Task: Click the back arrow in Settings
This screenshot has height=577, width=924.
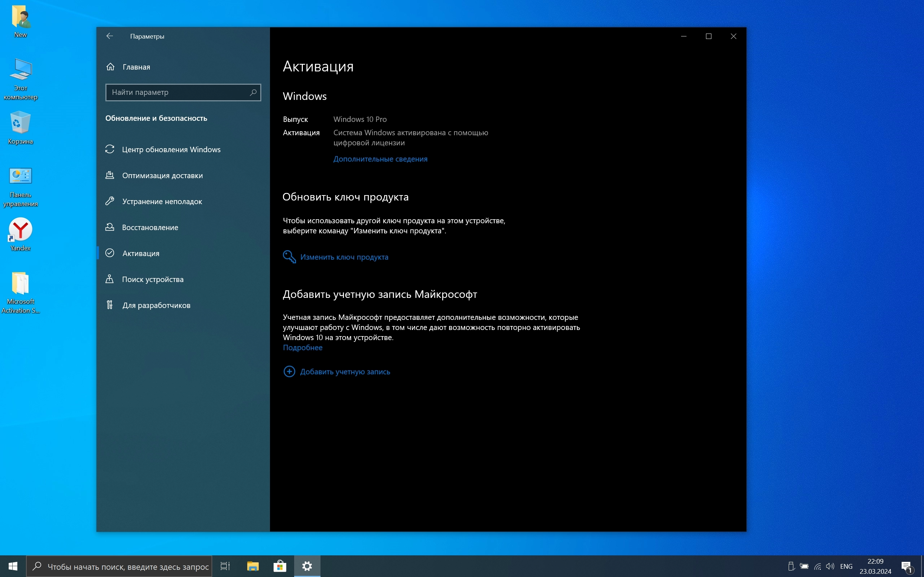Action: coord(110,36)
